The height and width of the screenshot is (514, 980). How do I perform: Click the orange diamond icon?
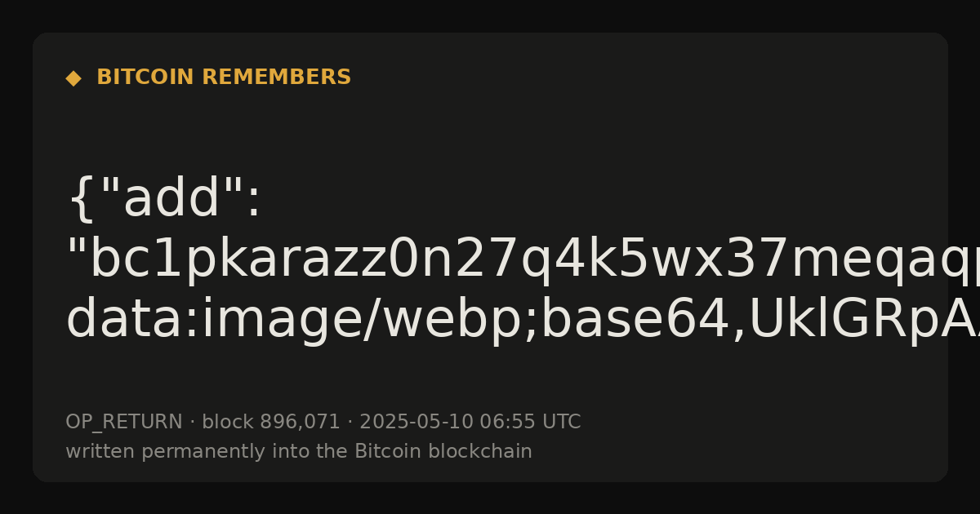pos(73,78)
